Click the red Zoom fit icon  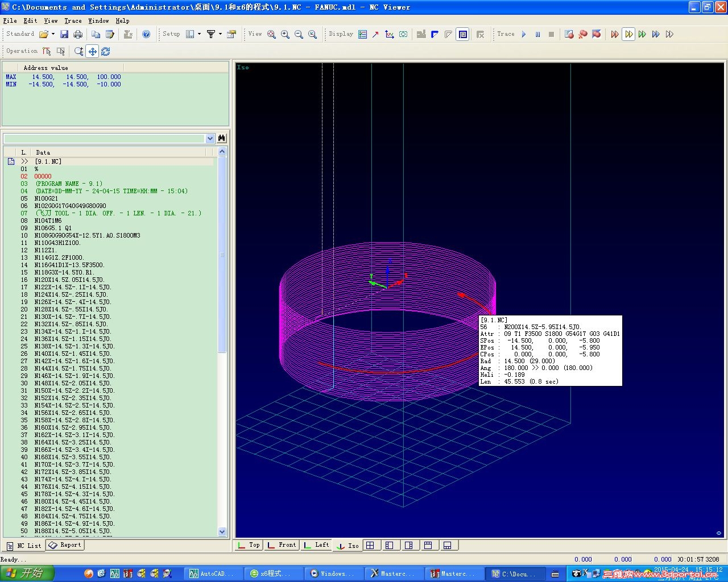coord(271,34)
